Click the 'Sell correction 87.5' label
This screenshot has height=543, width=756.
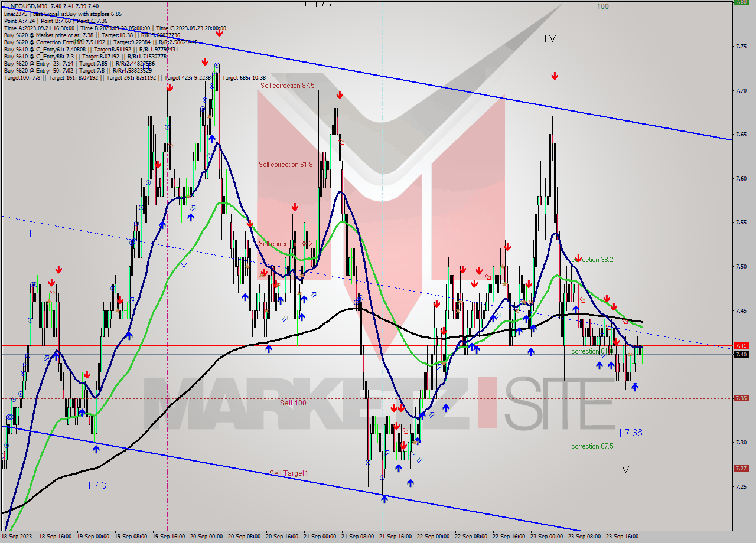click(x=288, y=86)
